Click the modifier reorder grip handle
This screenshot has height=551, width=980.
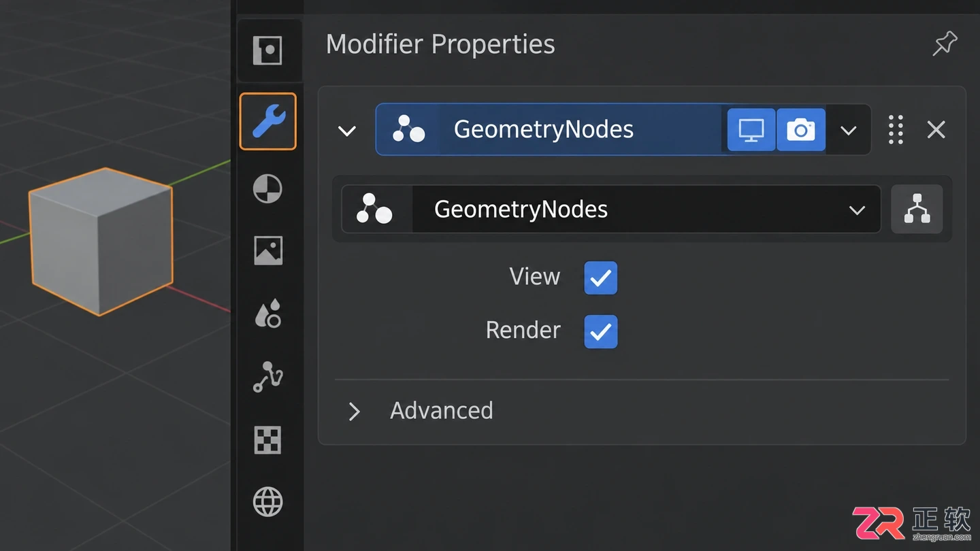pyautogui.click(x=896, y=129)
